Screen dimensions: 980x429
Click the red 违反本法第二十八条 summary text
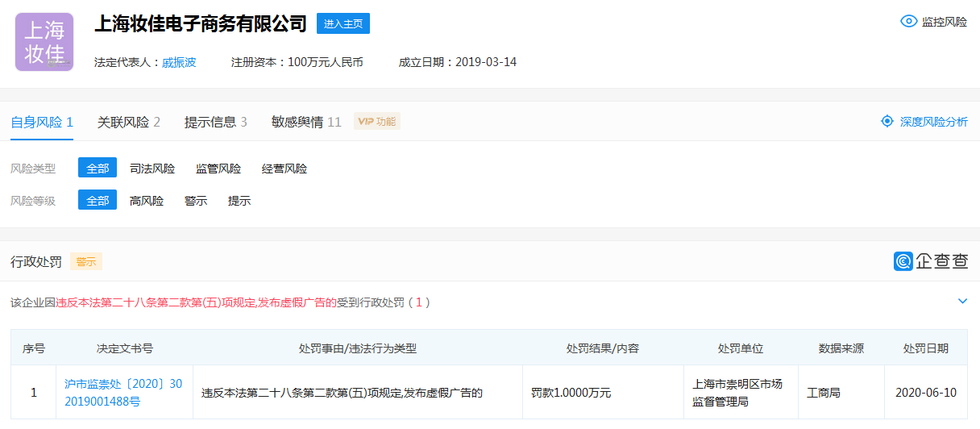pyautogui.click(x=196, y=302)
